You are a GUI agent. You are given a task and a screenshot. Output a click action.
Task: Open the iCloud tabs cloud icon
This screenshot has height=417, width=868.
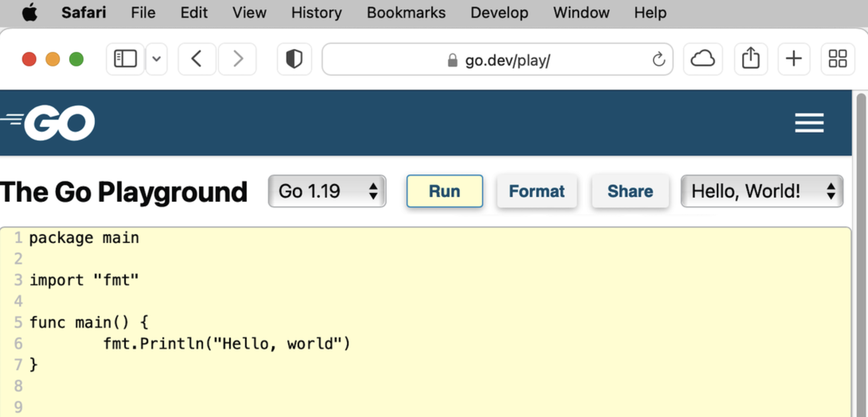[x=703, y=59]
